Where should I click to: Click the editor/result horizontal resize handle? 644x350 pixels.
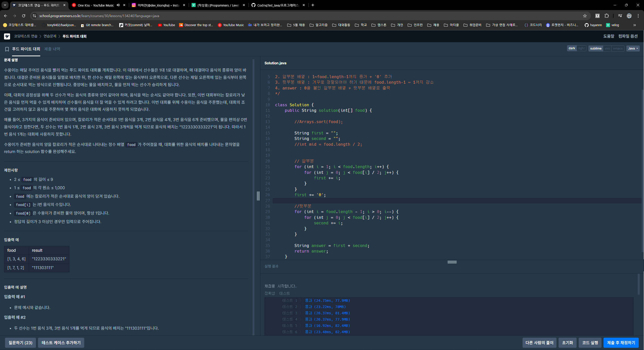coord(452,262)
